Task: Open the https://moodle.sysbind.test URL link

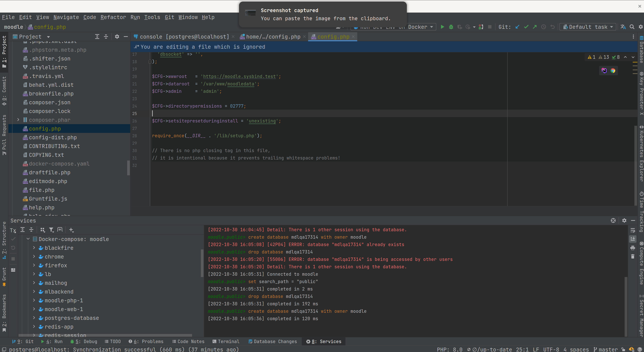Action: pos(239,77)
